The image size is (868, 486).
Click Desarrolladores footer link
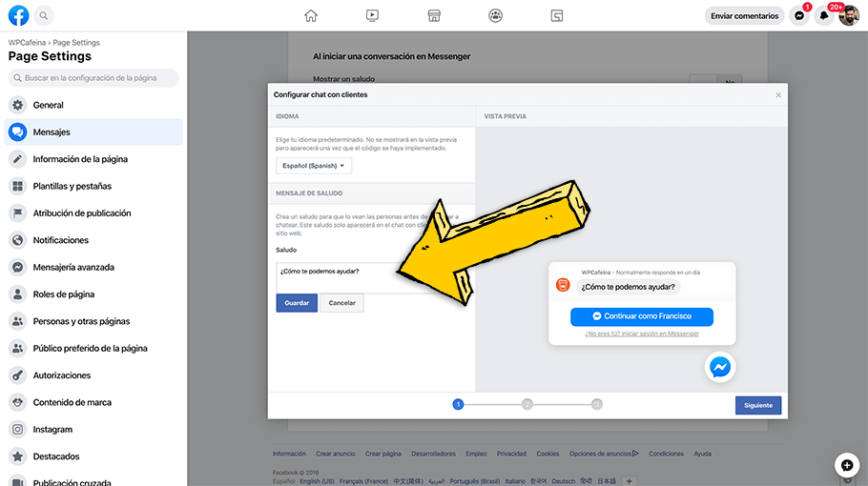pos(433,454)
